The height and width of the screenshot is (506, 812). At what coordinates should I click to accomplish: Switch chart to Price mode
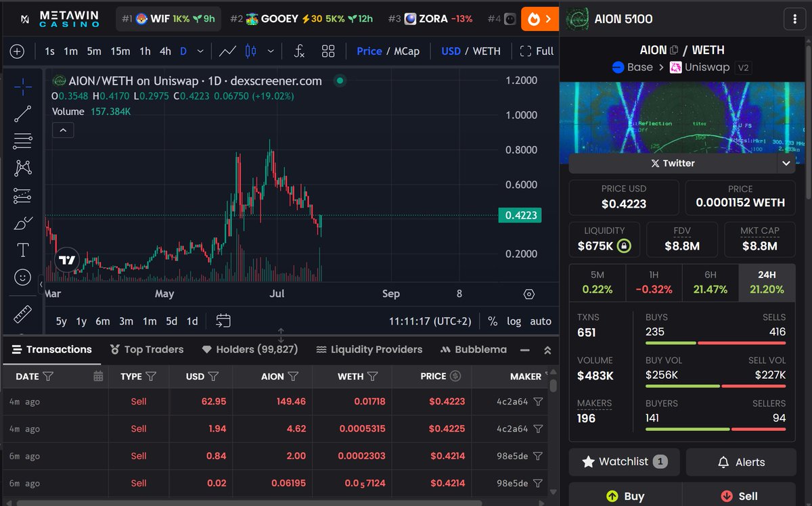pos(369,51)
